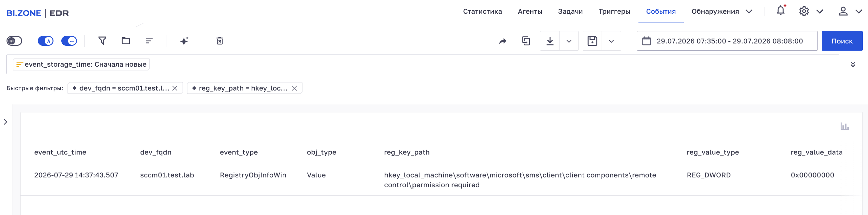Click the BI.ZONE EDR logo

(x=38, y=13)
